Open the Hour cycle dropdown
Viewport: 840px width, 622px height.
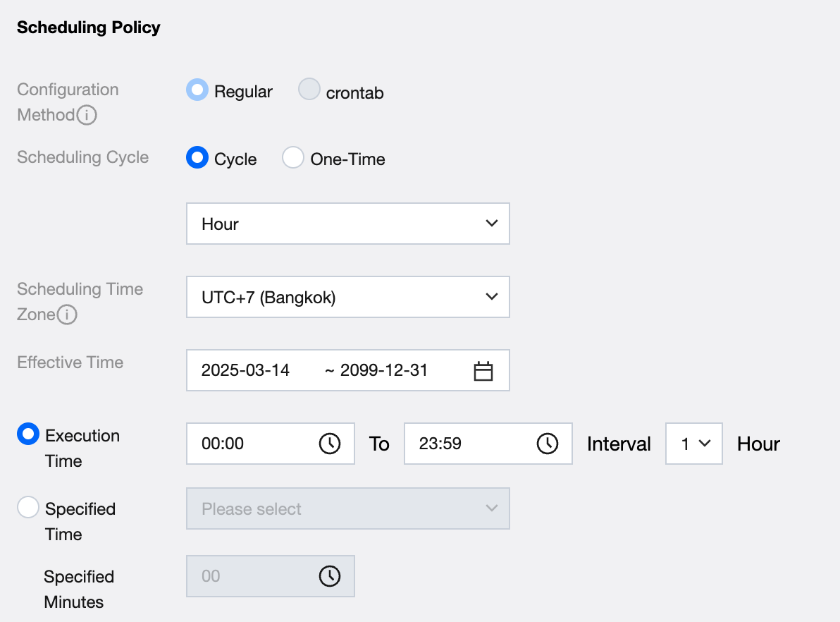pos(347,224)
